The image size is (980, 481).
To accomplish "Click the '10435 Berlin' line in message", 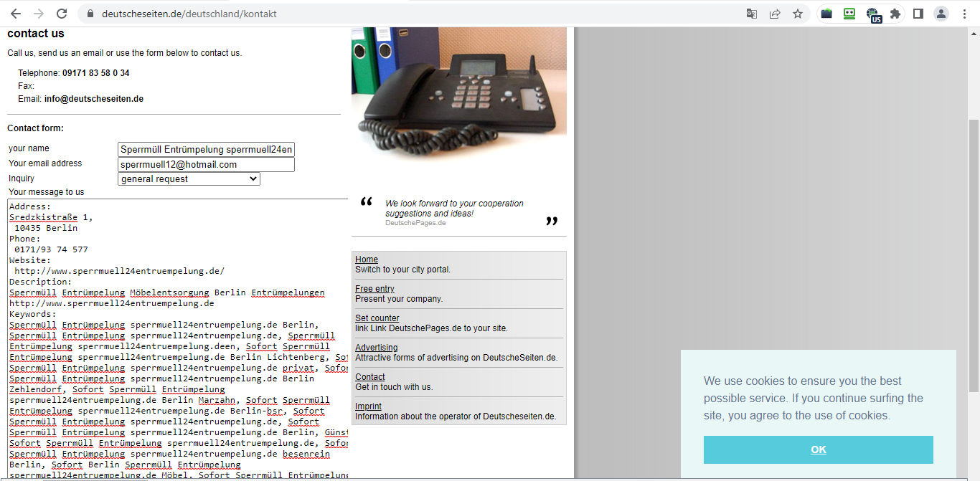I will click(46, 228).
